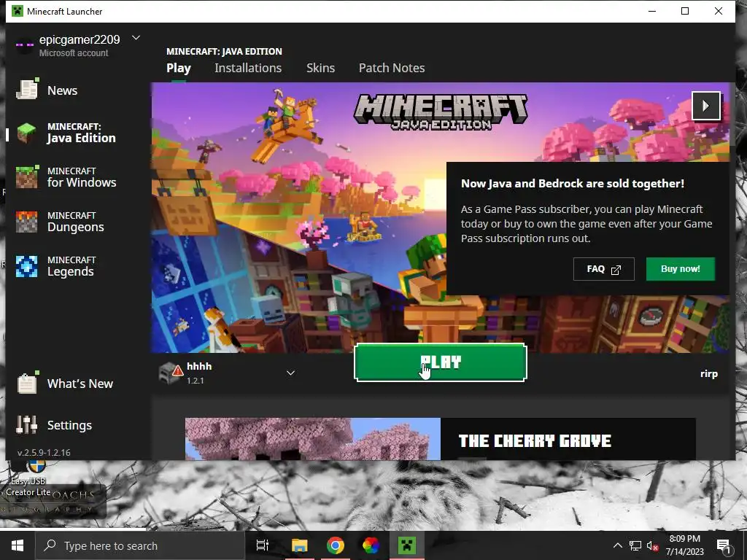Viewport: 747px width, 560px height.
Task: Switch to the Installations tab
Action: click(248, 68)
